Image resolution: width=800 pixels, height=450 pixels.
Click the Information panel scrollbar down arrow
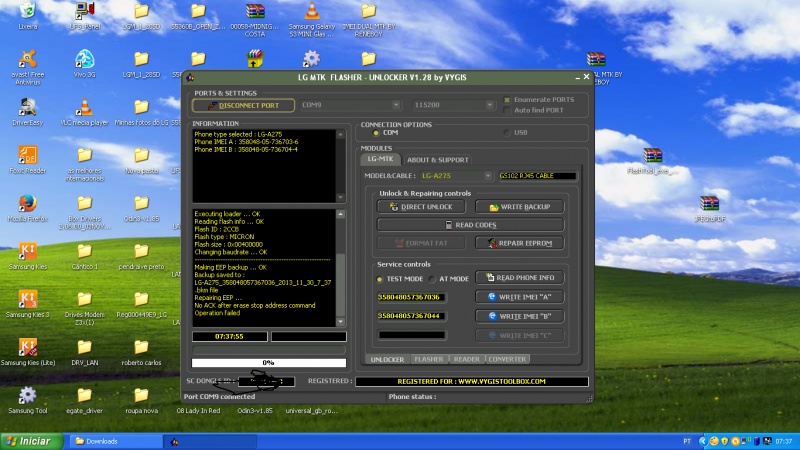pyautogui.click(x=340, y=197)
